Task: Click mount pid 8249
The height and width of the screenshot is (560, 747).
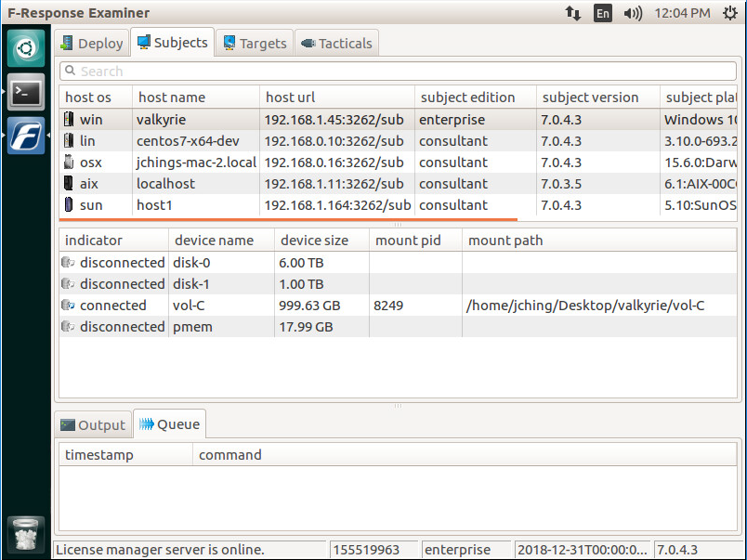Action: (x=388, y=306)
